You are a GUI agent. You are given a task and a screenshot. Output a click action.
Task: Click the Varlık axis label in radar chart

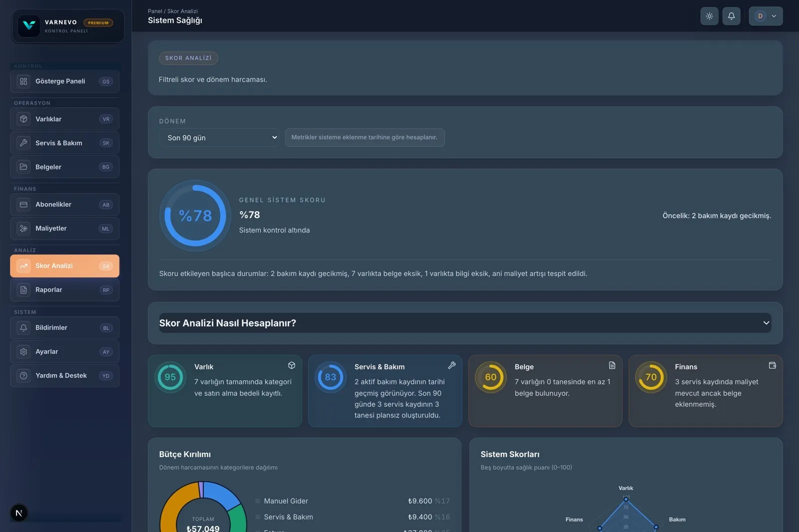[626, 488]
